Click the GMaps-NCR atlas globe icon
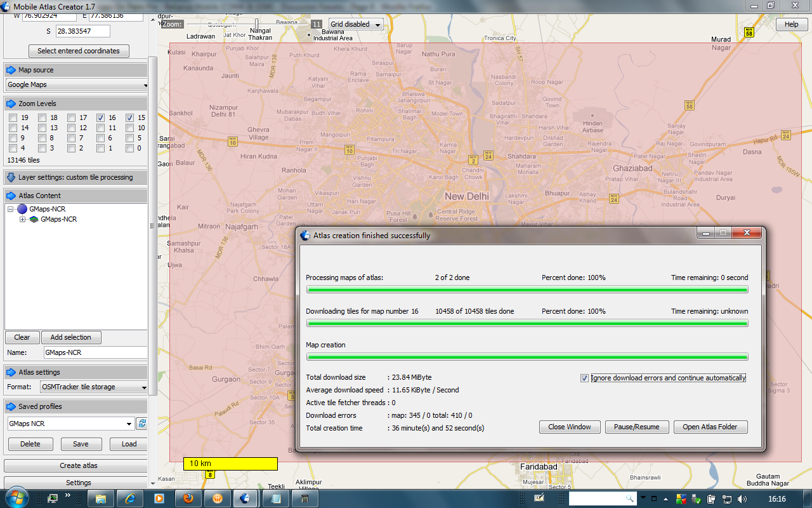The image size is (812, 508). point(22,209)
